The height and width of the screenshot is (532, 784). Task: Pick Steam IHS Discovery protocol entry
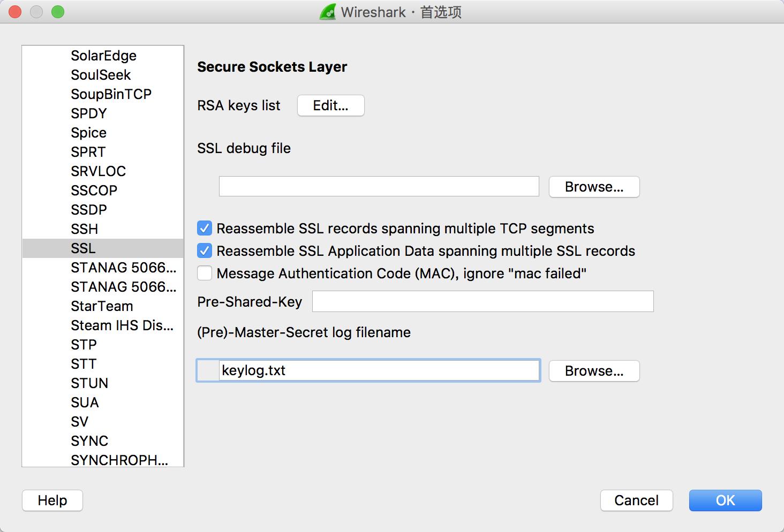(122, 325)
